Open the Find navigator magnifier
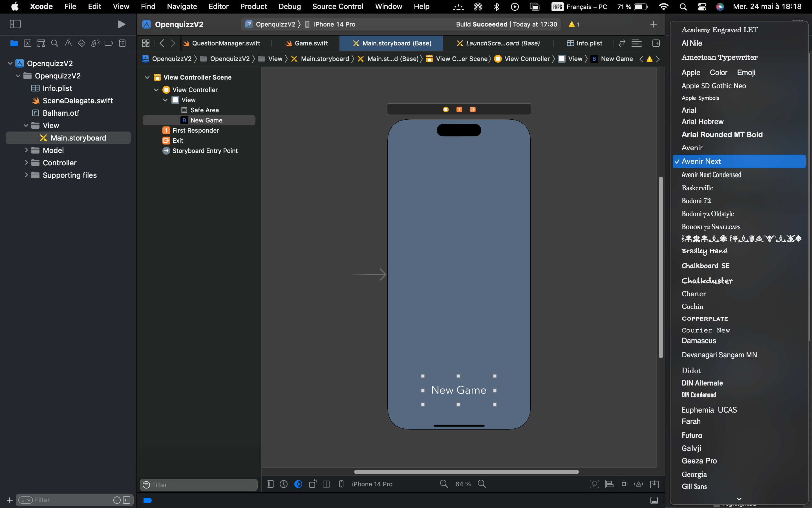The image size is (812, 508). coord(54,43)
